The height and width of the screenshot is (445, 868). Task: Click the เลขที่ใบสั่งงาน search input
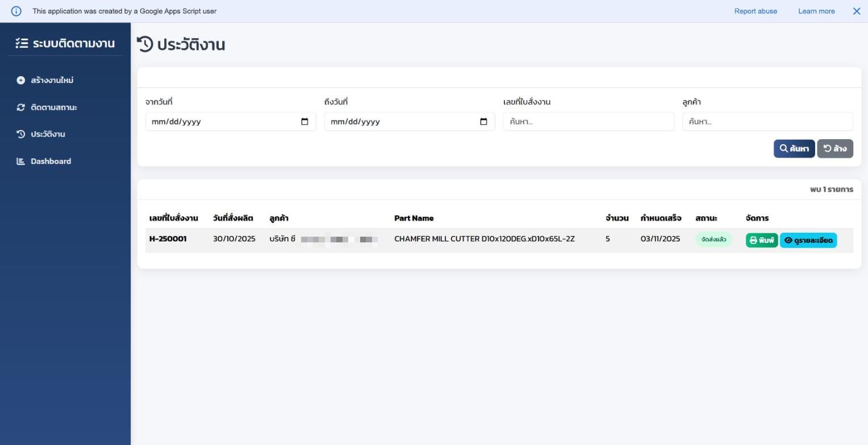click(x=589, y=121)
